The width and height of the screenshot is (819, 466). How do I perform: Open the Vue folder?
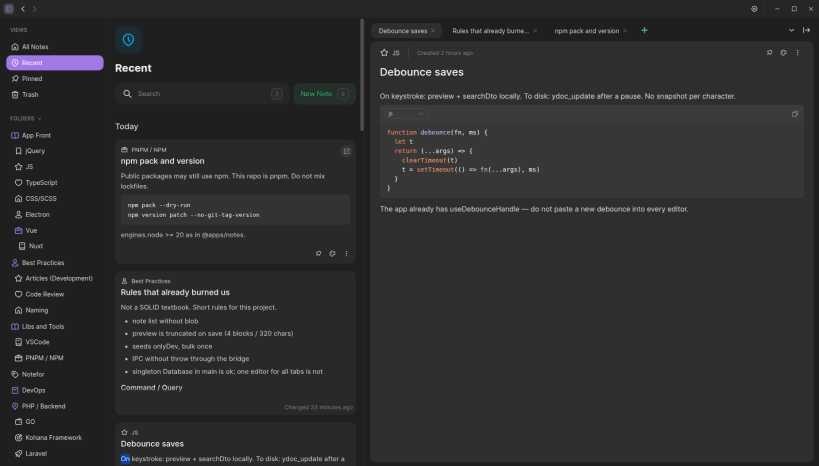56,230
